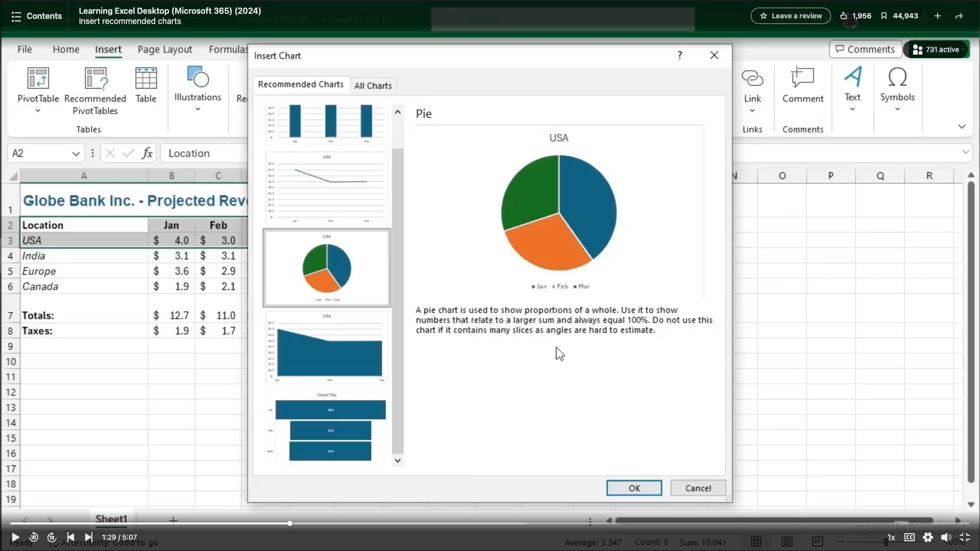The image size is (980, 551).
Task: Open the Text group icon
Action: pyautogui.click(x=852, y=89)
